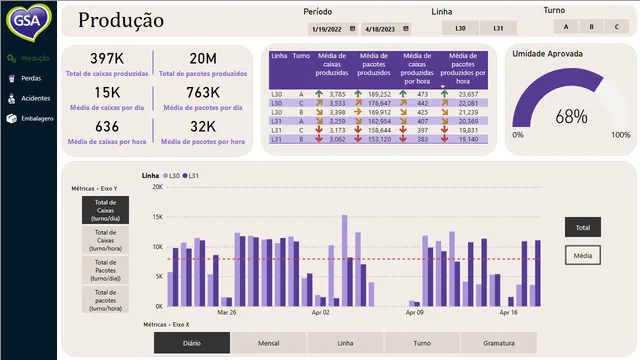Click the Mar 26 axis label
Image resolution: width=640 pixels, height=360 pixels.
click(x=227, y=312)
